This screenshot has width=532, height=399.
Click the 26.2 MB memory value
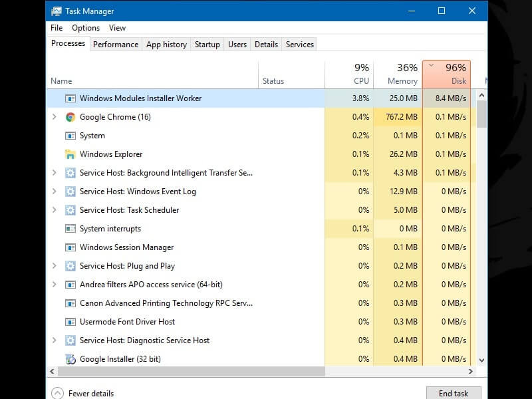click(x=404, y=154)
